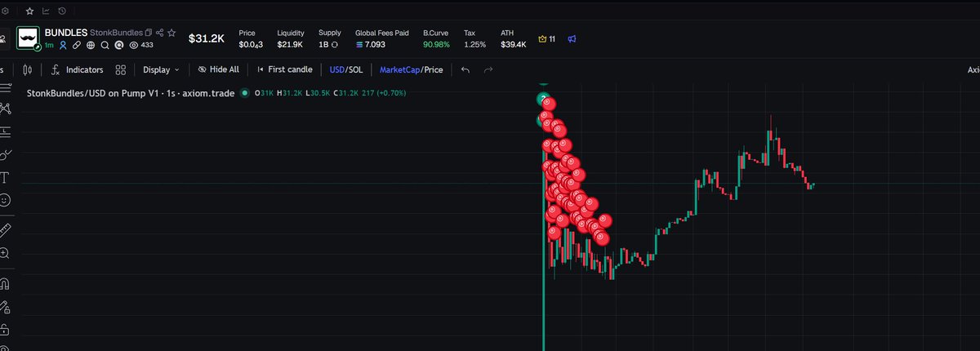Open the website globe icon
Viewport: 980px width, 351px height.
91,45
